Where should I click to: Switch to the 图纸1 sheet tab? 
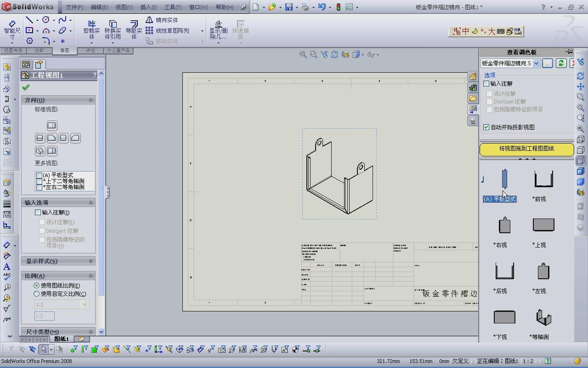point(62,339)
